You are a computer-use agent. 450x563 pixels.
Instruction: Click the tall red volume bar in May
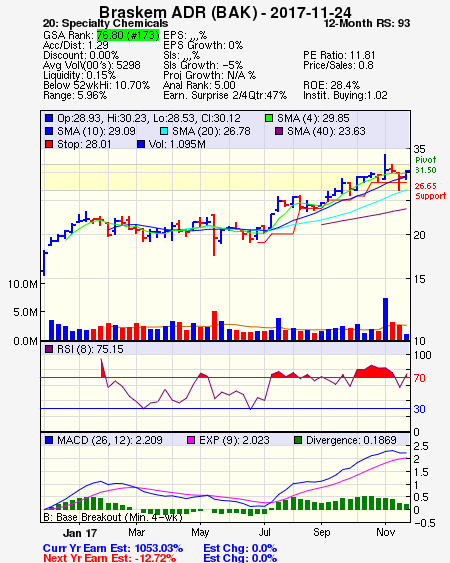pyautogui.click(x=214, y=326)
